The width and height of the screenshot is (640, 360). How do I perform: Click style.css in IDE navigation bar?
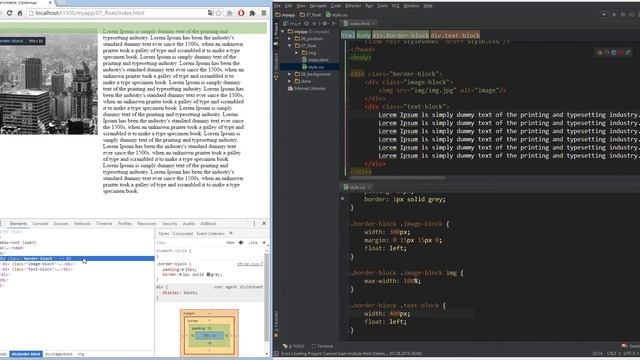(337, 15)
